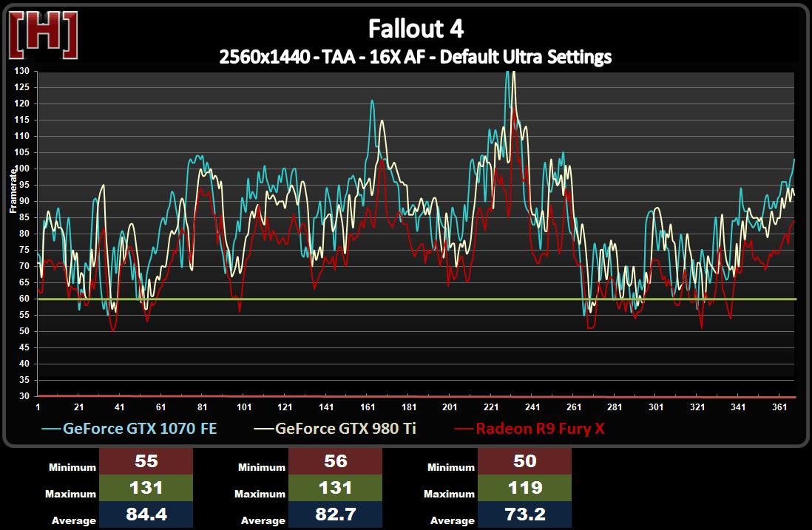This screenshot has height=530, width=812.
Task: Click the 60 y-axis value
Action: click(24, 299)
